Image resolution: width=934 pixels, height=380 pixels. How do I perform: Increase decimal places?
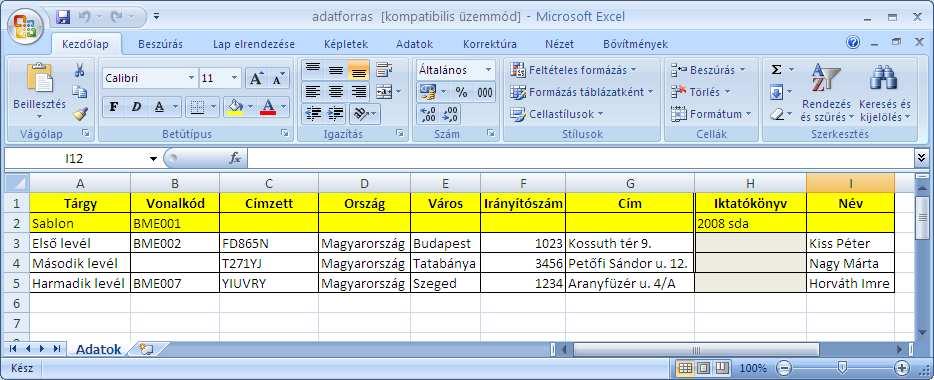point(428,114)
